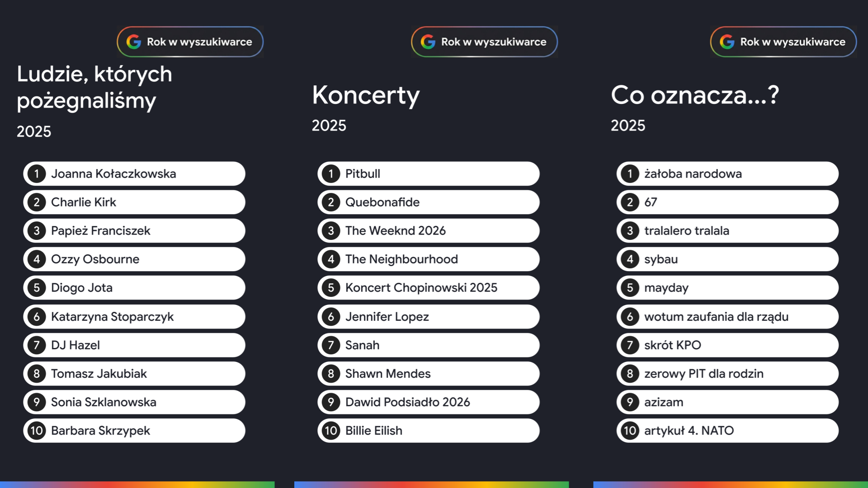Click the Google logo above Koncerty list
Screen dimensions: 868x488
pos(428,42)
